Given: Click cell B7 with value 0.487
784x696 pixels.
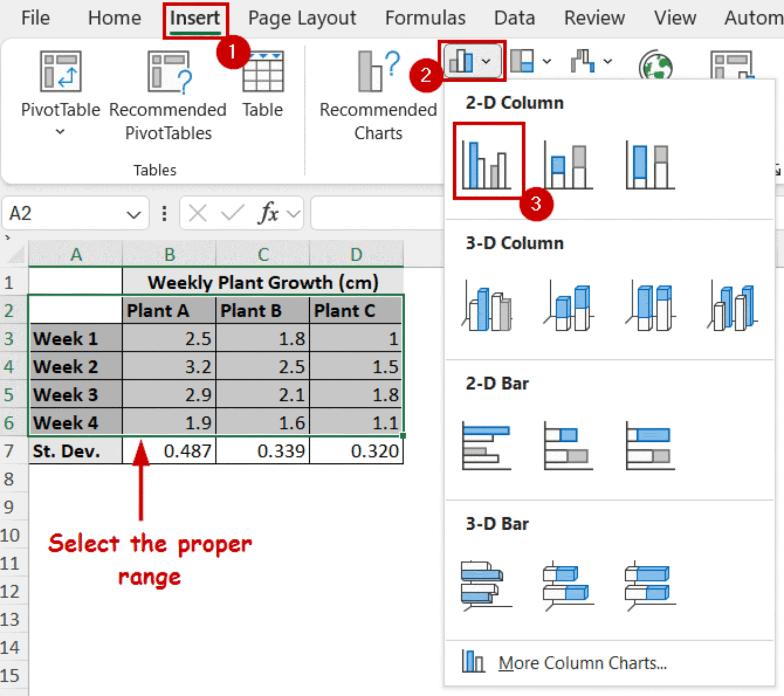Looking at the screenshot, I should (x=169, y=451).
